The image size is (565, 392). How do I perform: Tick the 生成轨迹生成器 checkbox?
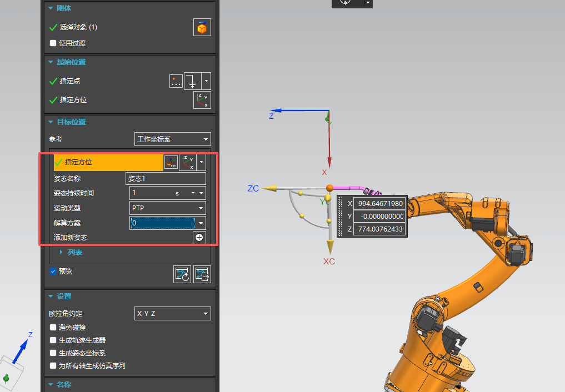click(53, 340)
